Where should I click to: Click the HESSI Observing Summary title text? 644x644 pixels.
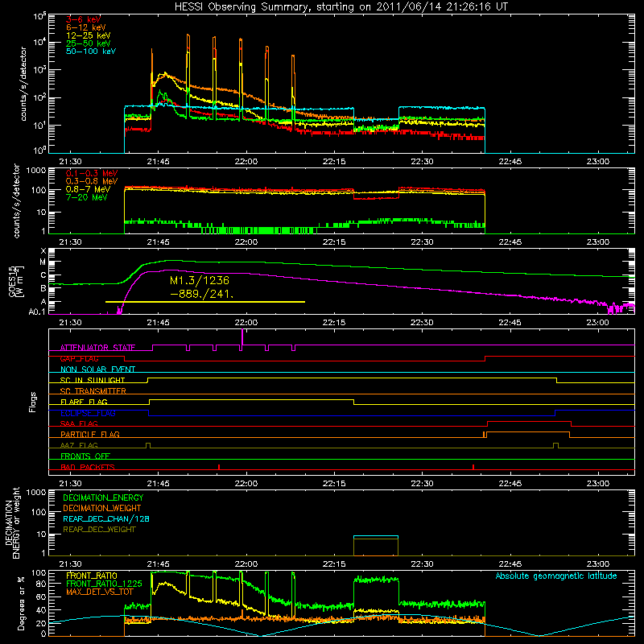[x=341, y=6]
